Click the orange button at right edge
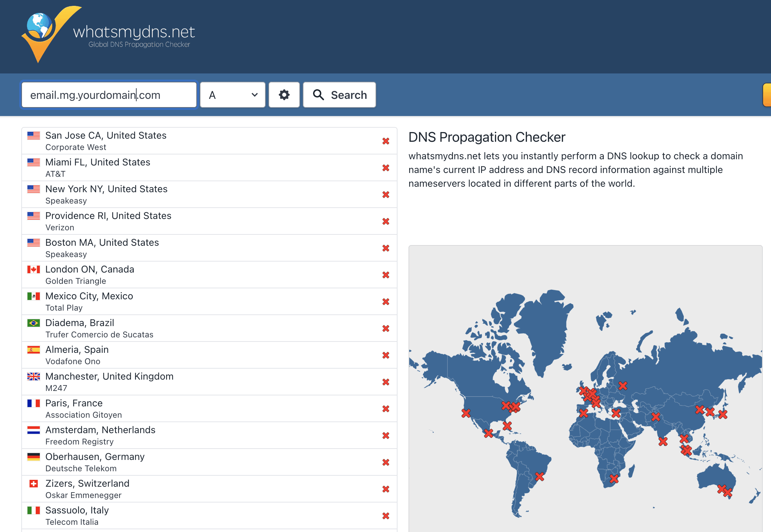The image size is (771, 532). click(x=767, y=95)
